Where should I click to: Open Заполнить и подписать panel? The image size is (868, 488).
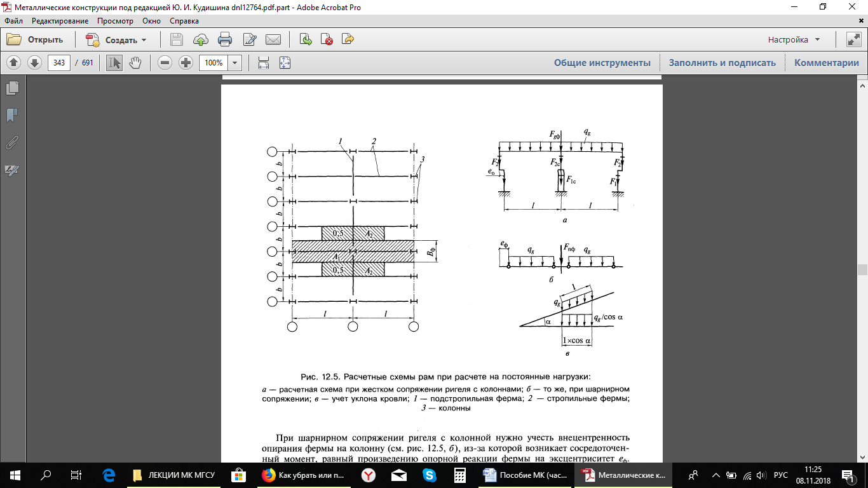point(722,63)
